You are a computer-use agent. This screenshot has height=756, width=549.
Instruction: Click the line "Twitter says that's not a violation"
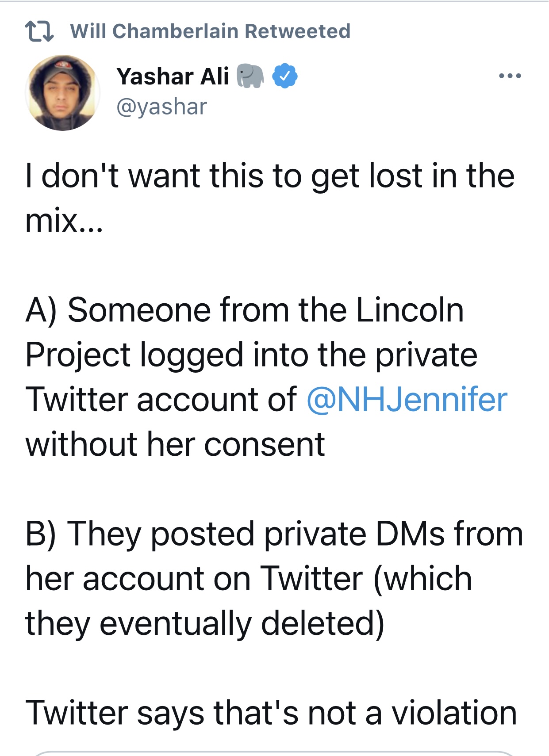271,713
